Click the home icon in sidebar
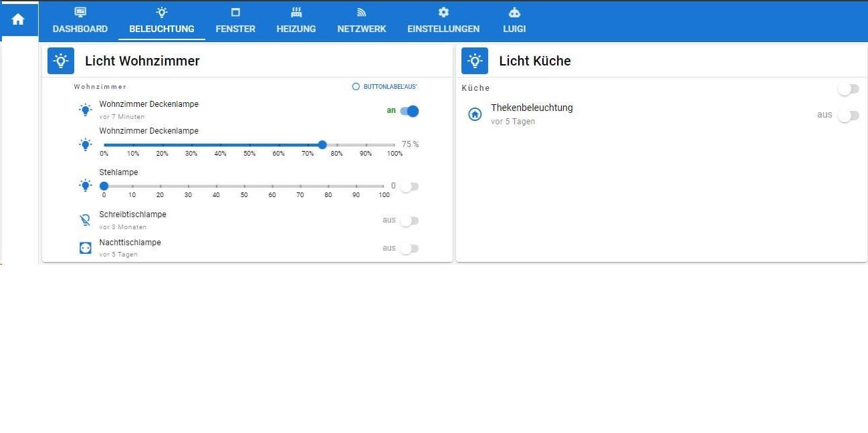The width and height of the screenshot is (868, 433). tap(18, 19)
